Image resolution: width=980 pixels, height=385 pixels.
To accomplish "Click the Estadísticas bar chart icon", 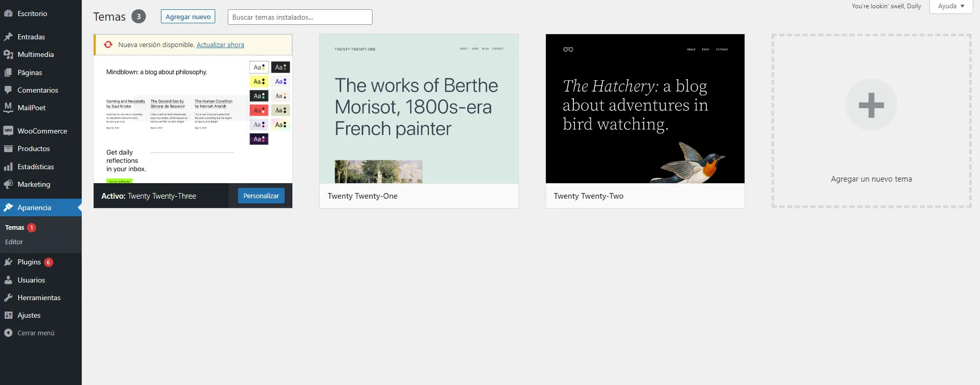I will (8, 167).
